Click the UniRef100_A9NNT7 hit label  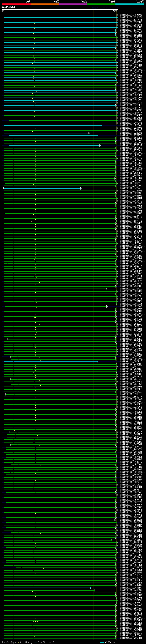click(x=131, y=113)
